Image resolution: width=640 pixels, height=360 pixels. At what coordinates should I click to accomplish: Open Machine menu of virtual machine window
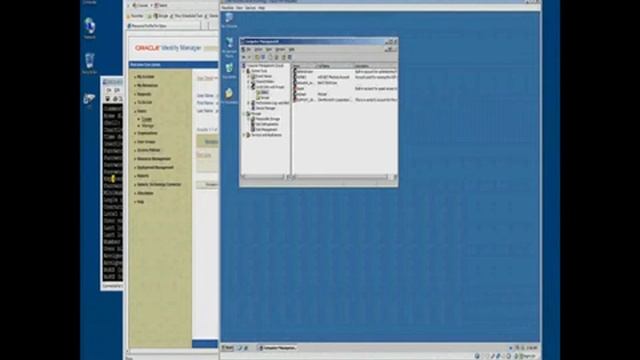coord(227,8)
